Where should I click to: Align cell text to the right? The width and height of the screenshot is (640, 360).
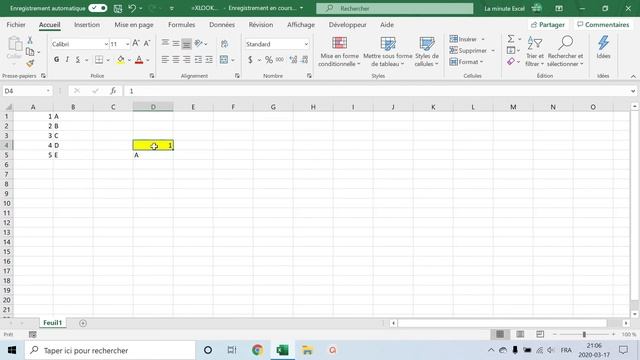click(x=187, y=60)
